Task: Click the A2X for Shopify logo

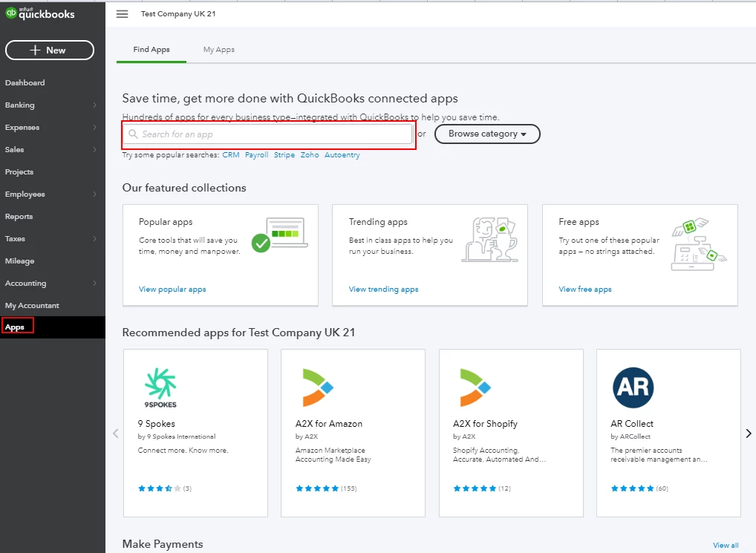Action: point(475,387)
